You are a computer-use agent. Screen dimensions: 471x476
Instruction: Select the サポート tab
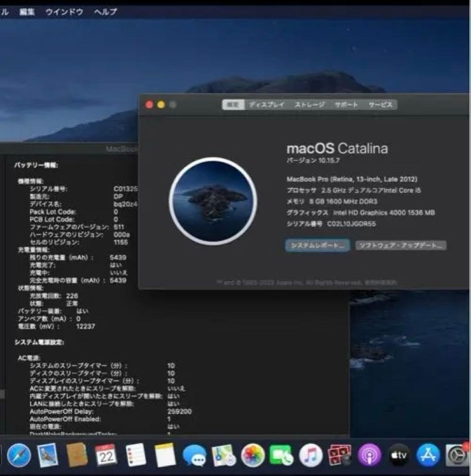click(x=345, y=105)
